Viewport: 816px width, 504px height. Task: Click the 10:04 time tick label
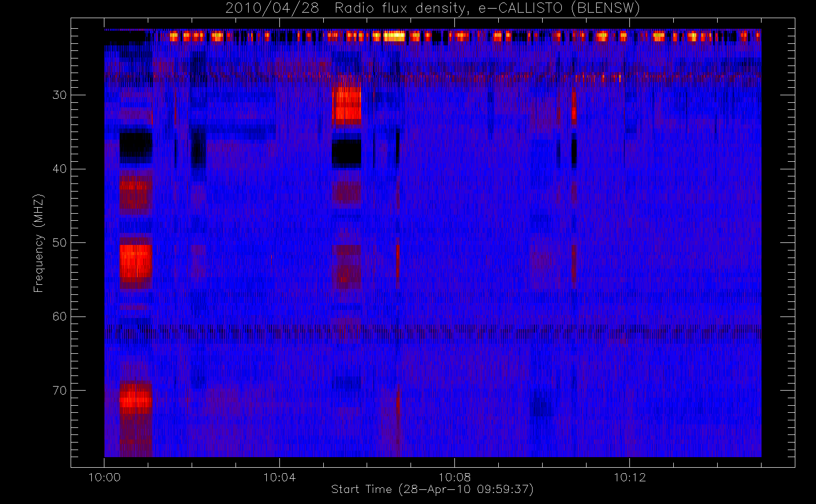point(279,477)
